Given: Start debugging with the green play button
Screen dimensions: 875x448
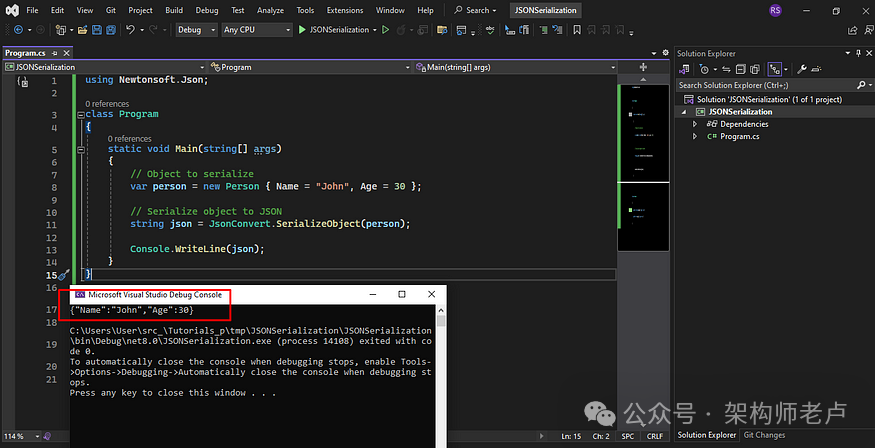Looking at the screenshot, I should pos(302,30).
